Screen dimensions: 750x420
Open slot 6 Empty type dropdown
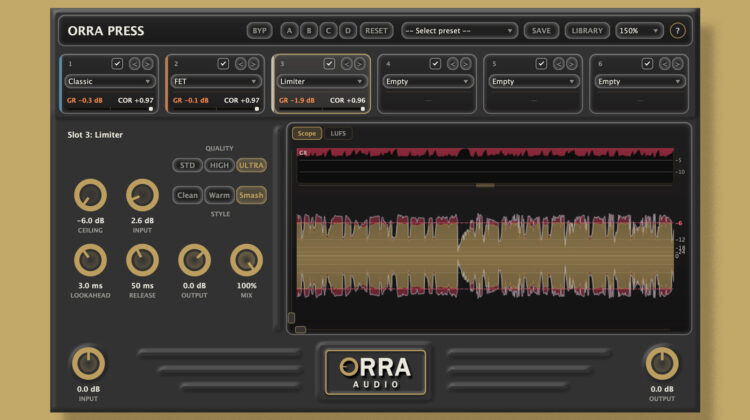(640, 81)
